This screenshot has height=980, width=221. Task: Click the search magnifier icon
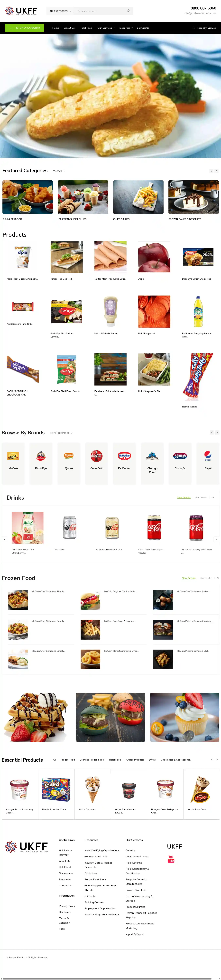(x=128, y=11)
